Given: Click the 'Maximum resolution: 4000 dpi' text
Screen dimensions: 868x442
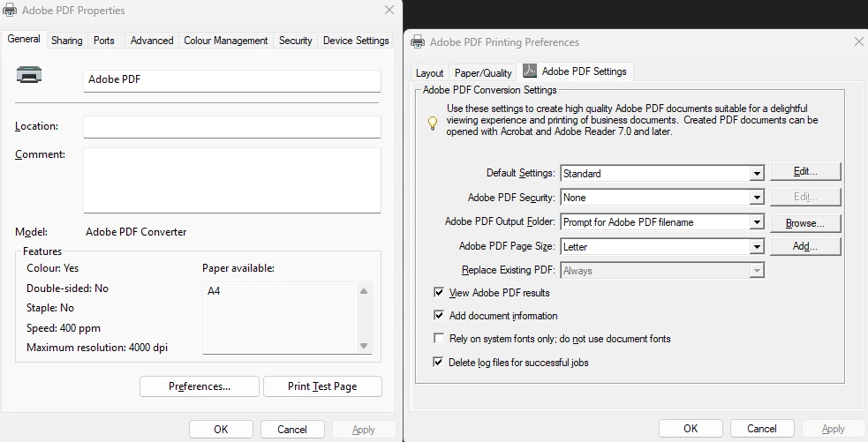Looking at the screenshot, I should point(97,348).
